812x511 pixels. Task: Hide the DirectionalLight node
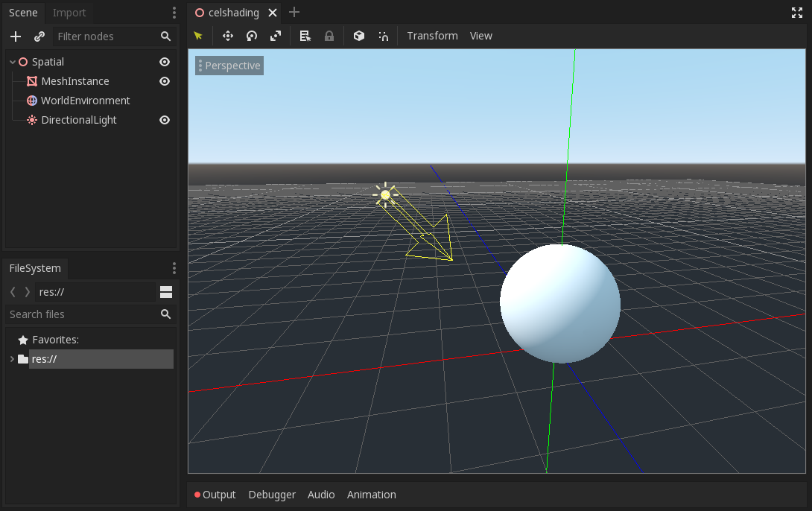point(164,120)
